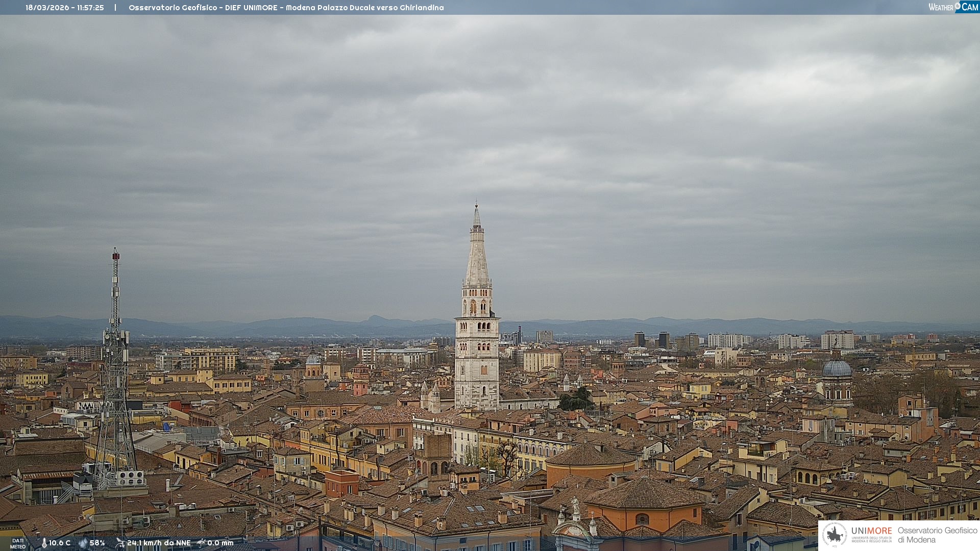Click the humidity water drops icon
Image resolution: width=980 pixels, height=551 pixels.
(83, 543)
